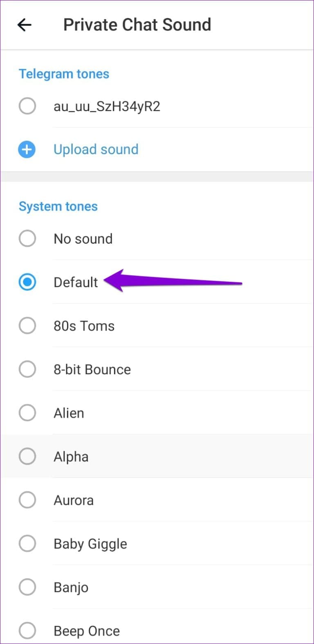Click the System tones section header

(x=58, y=206)
